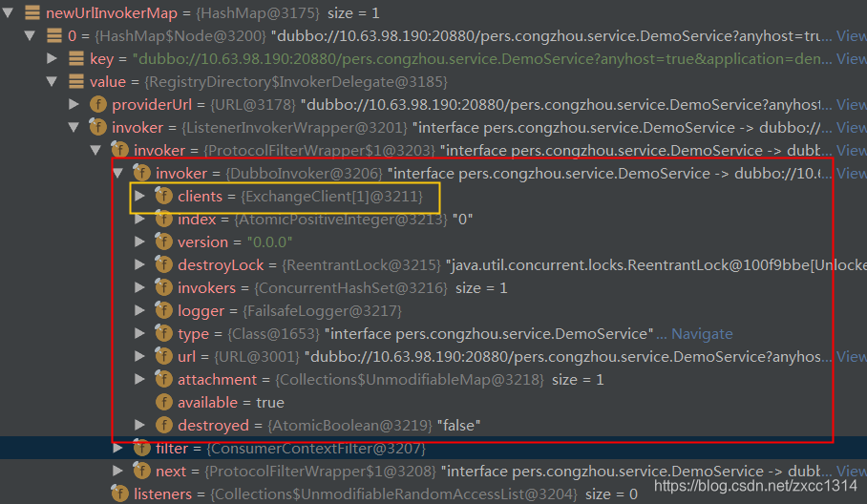Open View link for providerUrl row
Image resolution: width=867 pixels, height=504 pixels.
coord(852,104)
